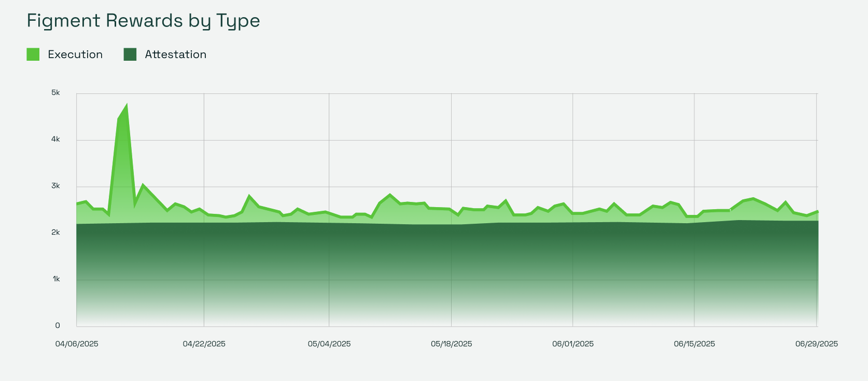Select the 06/29/2025 x-axis date label
This screenshot has height=381, width=868.
coord(817,344)
